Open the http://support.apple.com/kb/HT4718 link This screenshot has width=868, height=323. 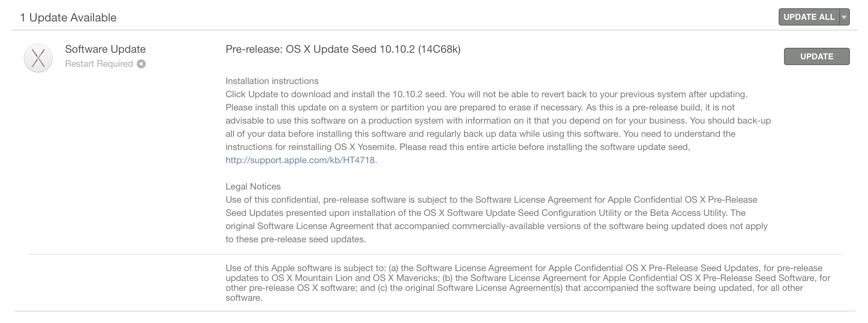point(300,160)
